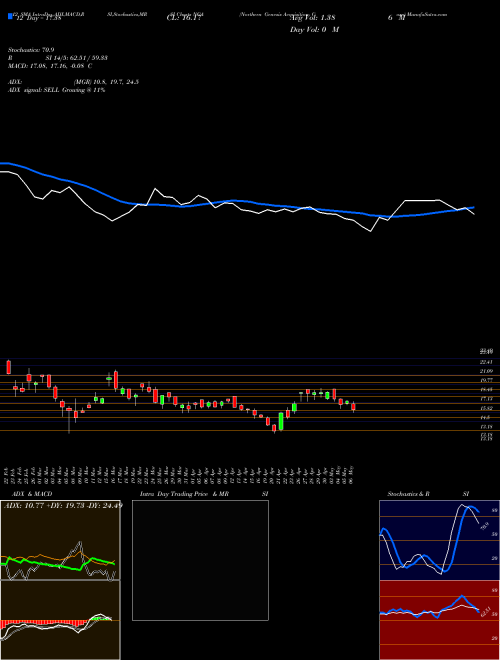This screenshot has height=660, width=500.
Task: Click the 'CL: 16.17' closing price text
Action: 185,18
